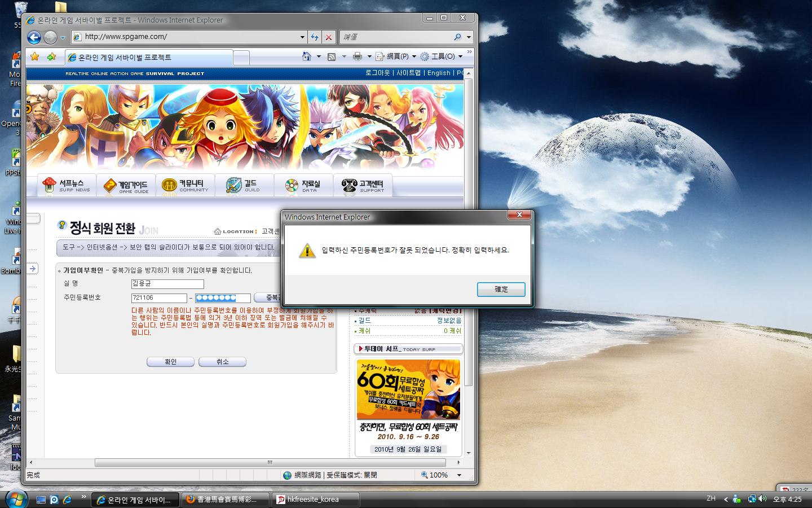Click the masked second 주민등록번호 field

(223, 298)
